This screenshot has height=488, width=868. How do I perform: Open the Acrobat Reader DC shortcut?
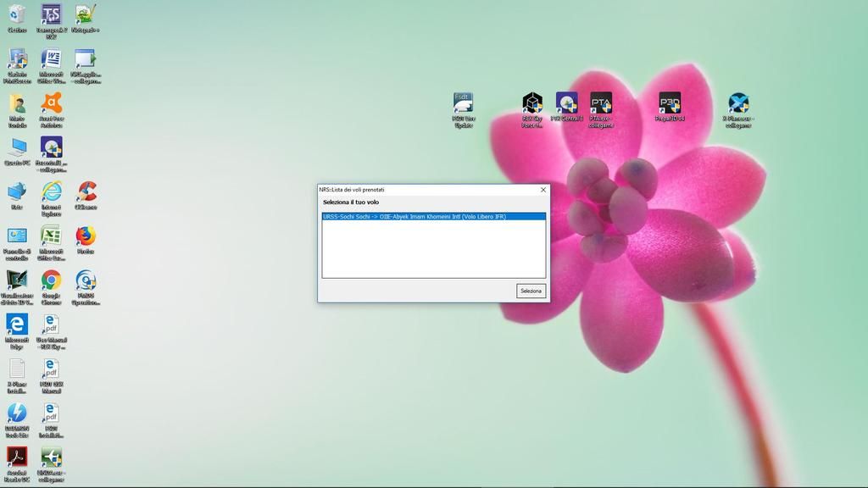click(17, 457)
